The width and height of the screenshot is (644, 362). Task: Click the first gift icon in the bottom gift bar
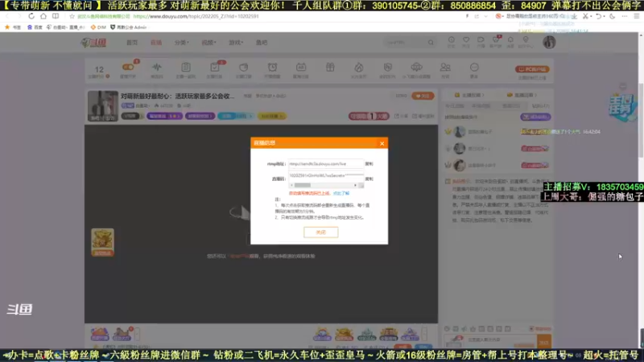[99, 334]
